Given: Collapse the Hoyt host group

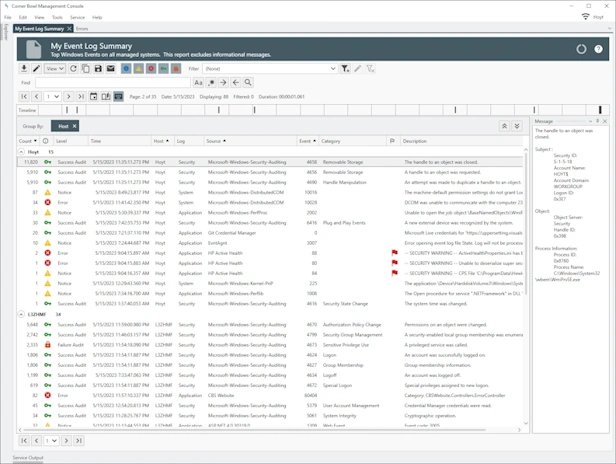Looking at the screenshot, I should [x=21, y=152].
